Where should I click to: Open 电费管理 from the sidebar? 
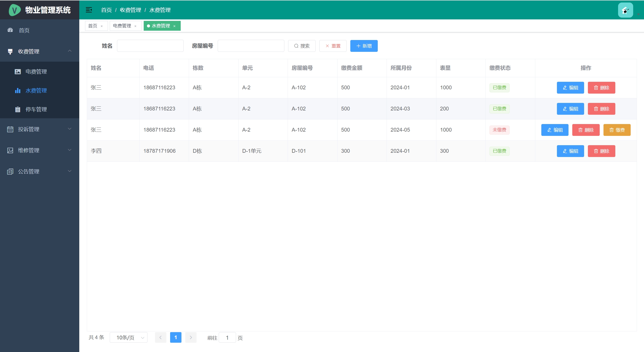(x=36, y=71)
